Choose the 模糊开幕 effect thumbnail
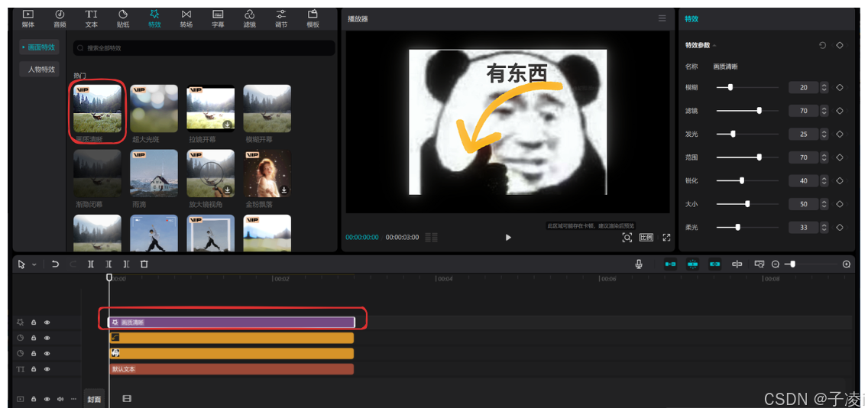This screenshot has height=415, width=868. click(x=267, y=108)
